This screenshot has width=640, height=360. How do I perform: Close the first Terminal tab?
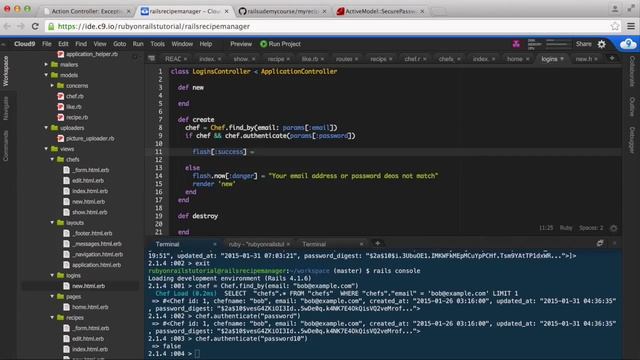(214, 244)
